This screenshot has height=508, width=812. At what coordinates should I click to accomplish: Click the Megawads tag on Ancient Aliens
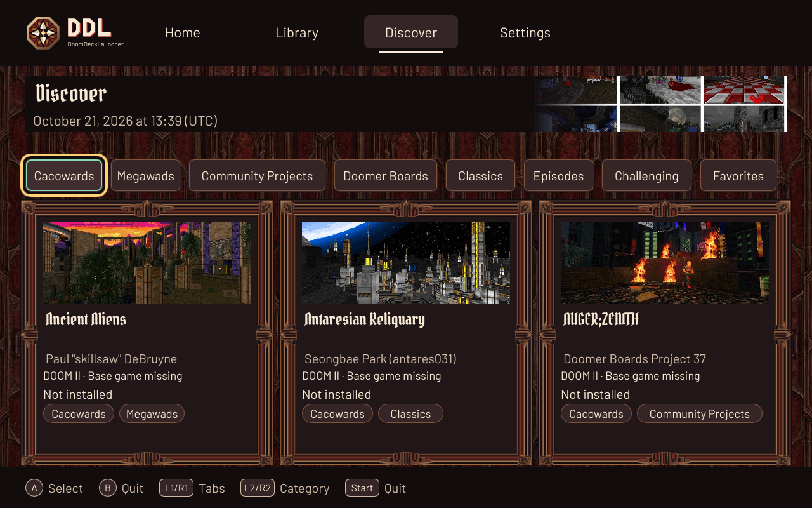(x=152, y=414)
